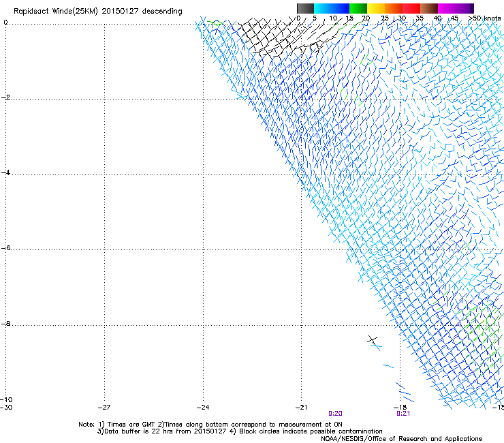Viewport: 504px width, 443px height.
Task: Click the '-27' longitude axis label
Action: 104,407
